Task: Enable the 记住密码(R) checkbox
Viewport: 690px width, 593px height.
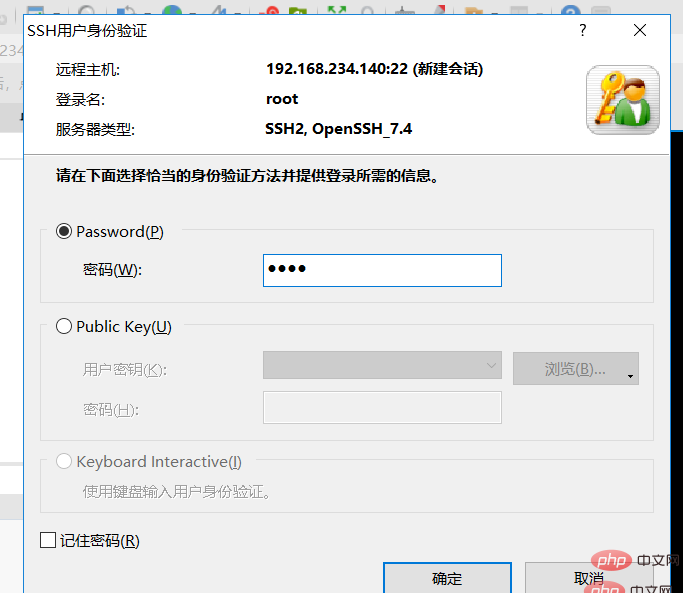Action: click(48, 540)
